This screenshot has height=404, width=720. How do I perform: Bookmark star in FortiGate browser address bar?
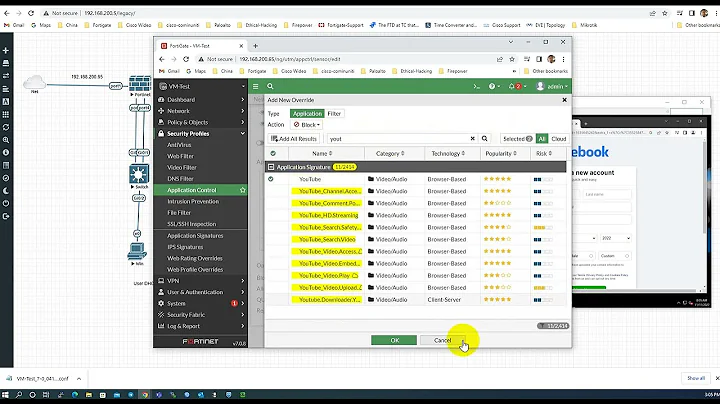(x=512, y=59)
